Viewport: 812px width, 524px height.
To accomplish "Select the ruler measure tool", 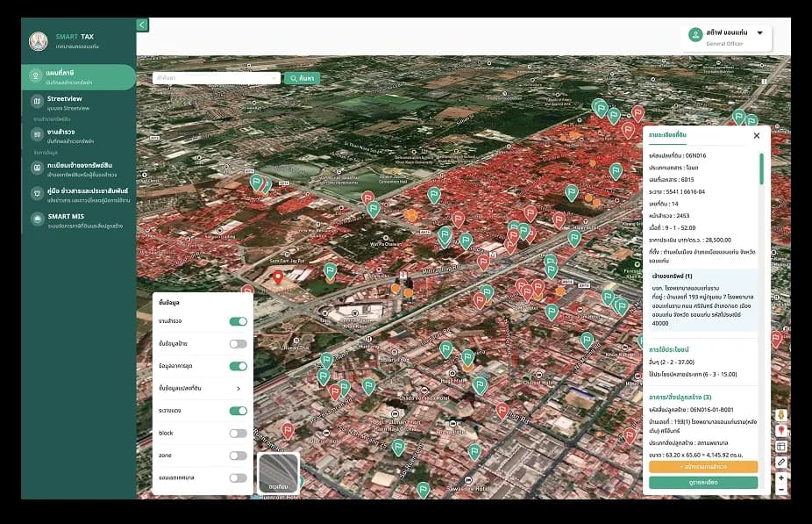I will click(781, 462).
